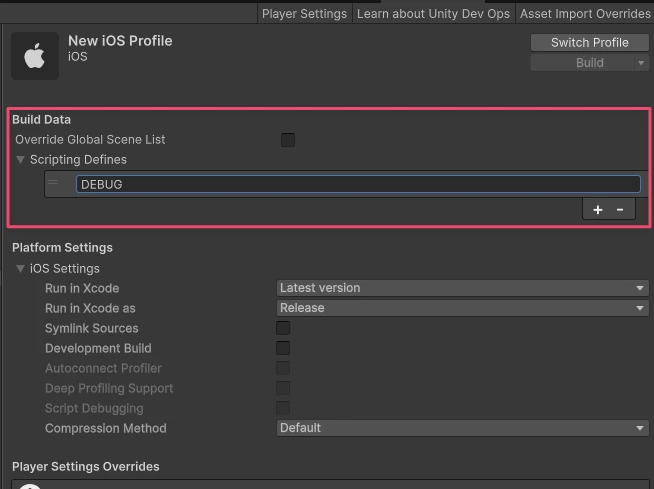This screenshot has height=489, width=654.
Task: Open Compression Method Default dropdown
Action: coord(463,428)
